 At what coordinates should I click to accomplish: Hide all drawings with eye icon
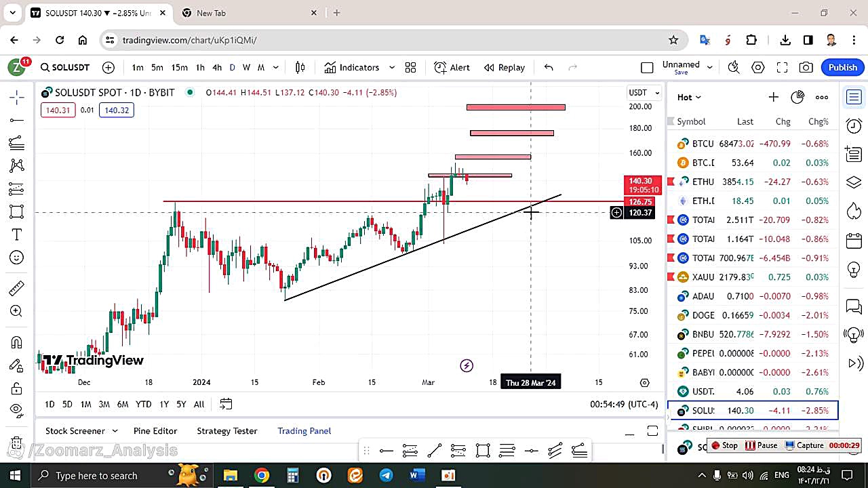point(17,409)
